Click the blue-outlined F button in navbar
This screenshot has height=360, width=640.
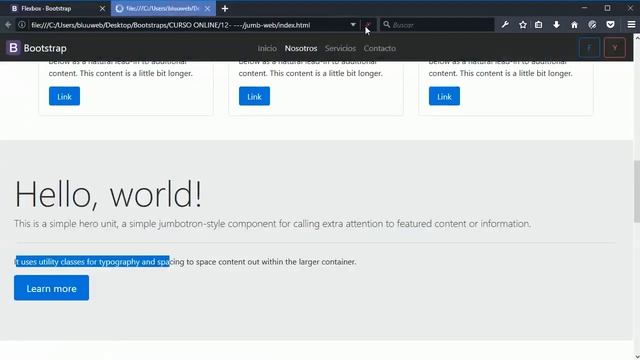589,48
